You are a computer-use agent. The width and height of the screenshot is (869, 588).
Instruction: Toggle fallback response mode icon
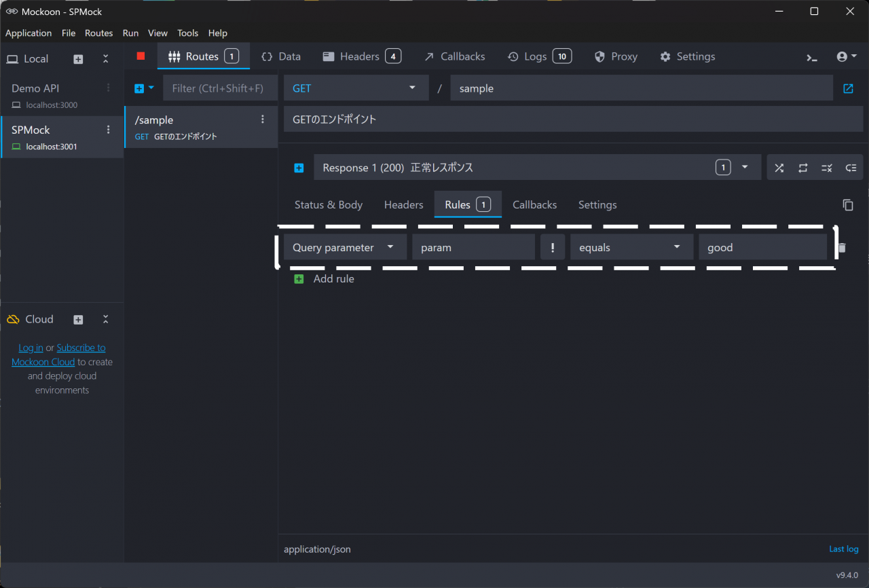pyautogui.click(x=851, y=168)
